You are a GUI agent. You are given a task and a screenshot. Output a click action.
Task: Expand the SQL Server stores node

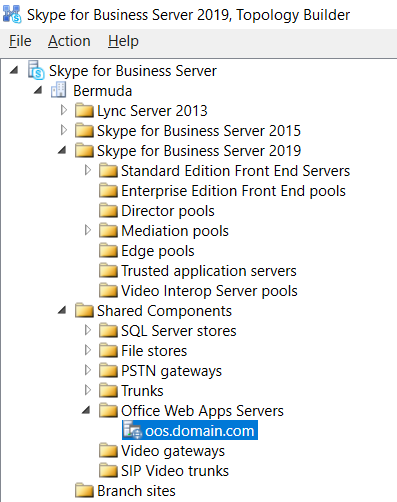[88, 330]
